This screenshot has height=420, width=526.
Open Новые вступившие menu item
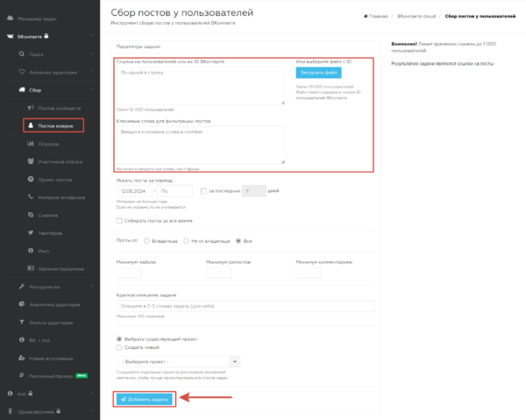tap(50, 359)
